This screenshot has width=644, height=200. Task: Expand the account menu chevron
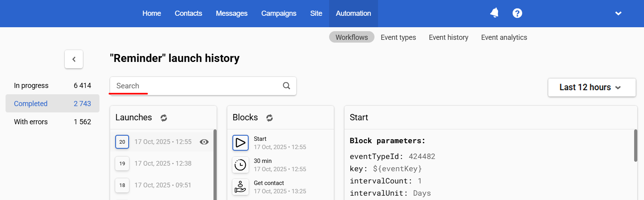point(618,13)
